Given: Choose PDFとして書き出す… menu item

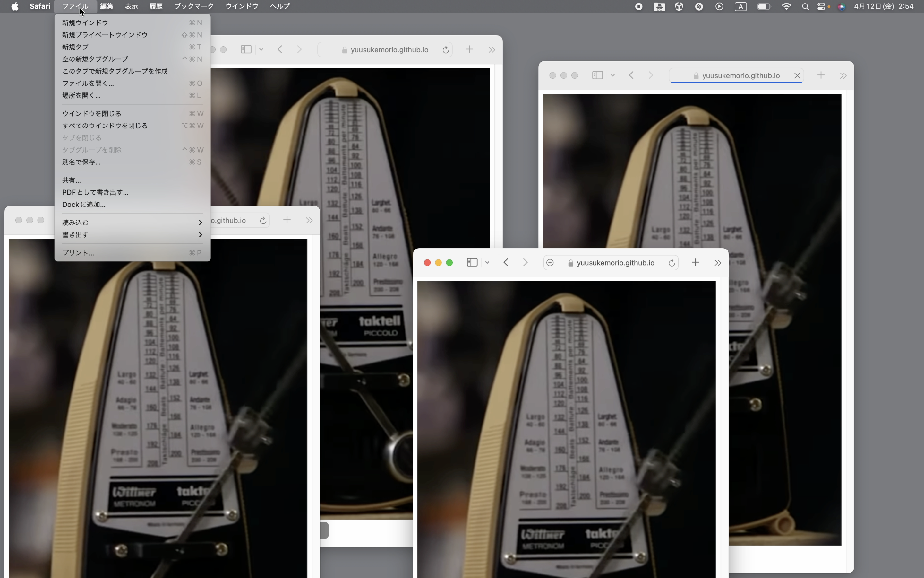Looking at the screenshot, I should [x=132, y=192].
